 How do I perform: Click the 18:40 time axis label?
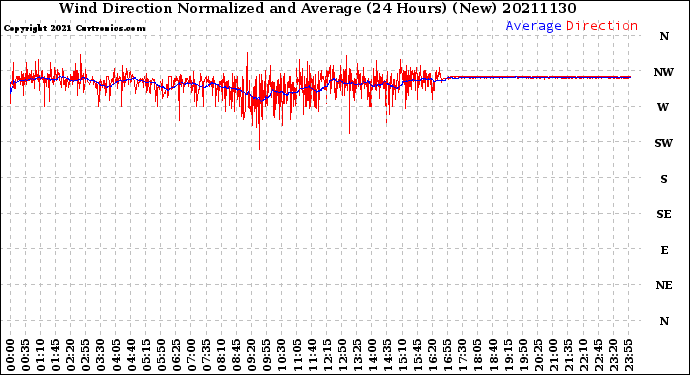(492, 355)
